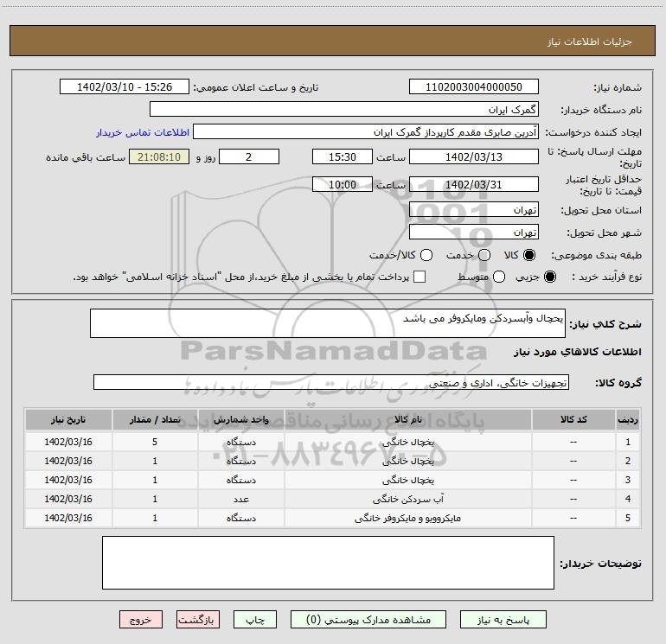This screenshot has width=666, height=644.
Task: Click the delivery province field تهران
Action: point(474,210)
